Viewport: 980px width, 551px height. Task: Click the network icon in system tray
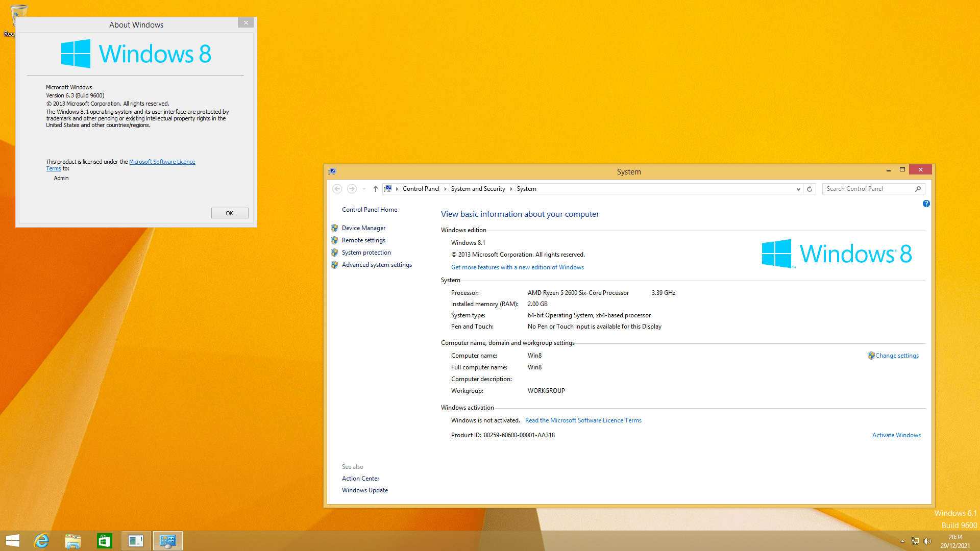[x=915, y=541]
